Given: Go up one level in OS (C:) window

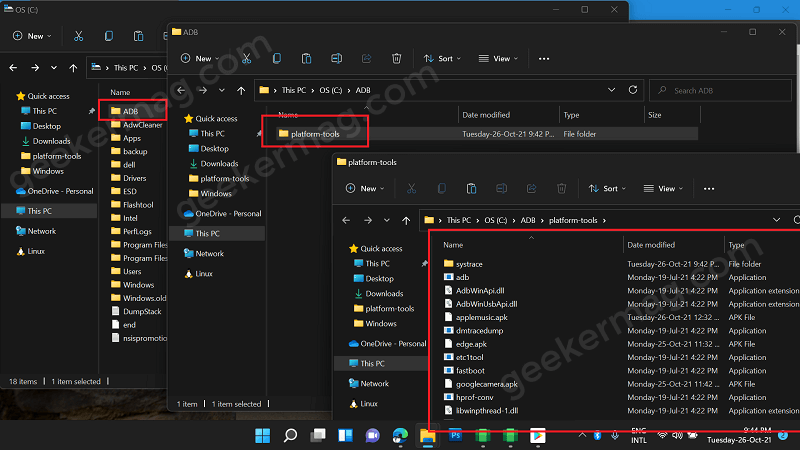Looking at the screenshot, I should pos(73,67).
